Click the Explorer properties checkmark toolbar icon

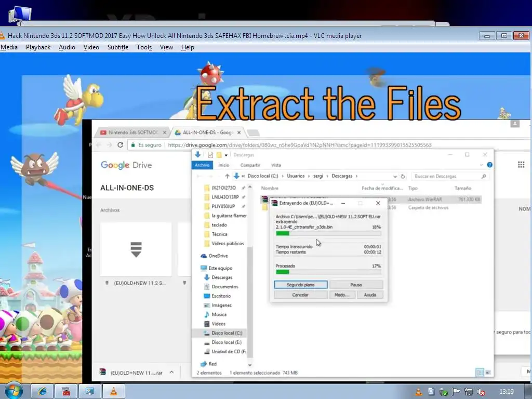point(210,155)
